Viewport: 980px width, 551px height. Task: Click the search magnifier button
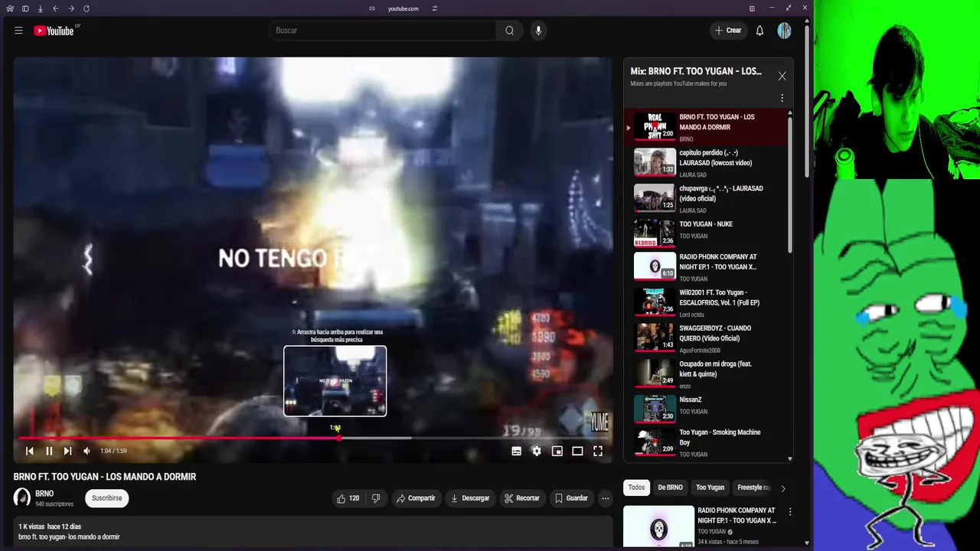[x=509, y=31]
